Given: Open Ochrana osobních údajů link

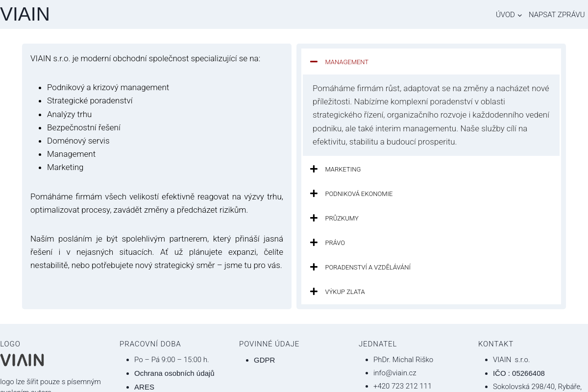Looking at the screenshot, I should [174, 373].
